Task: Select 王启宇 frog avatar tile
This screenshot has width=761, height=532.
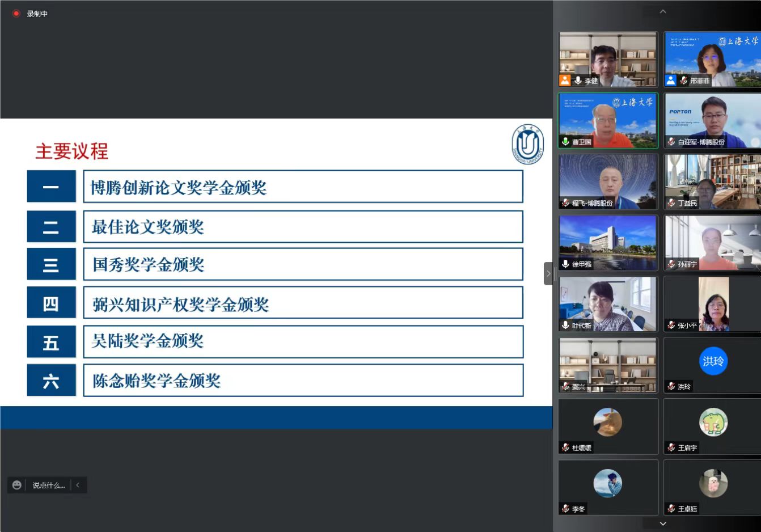Action: 713,423
